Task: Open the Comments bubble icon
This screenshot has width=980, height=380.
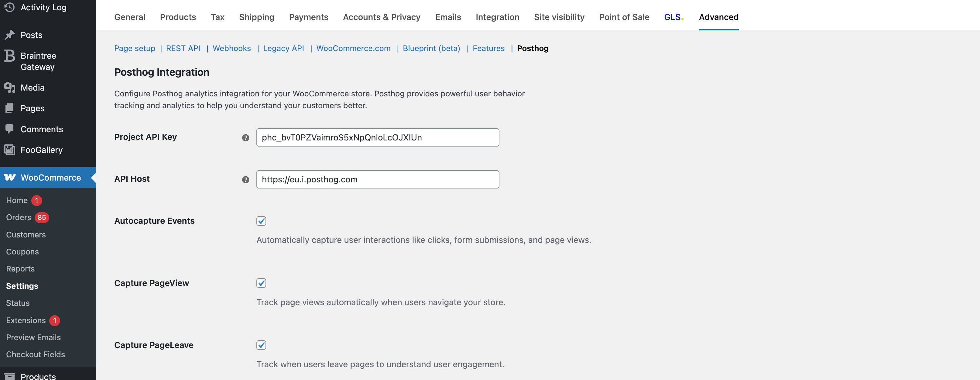Action: (x=9, y=129)
